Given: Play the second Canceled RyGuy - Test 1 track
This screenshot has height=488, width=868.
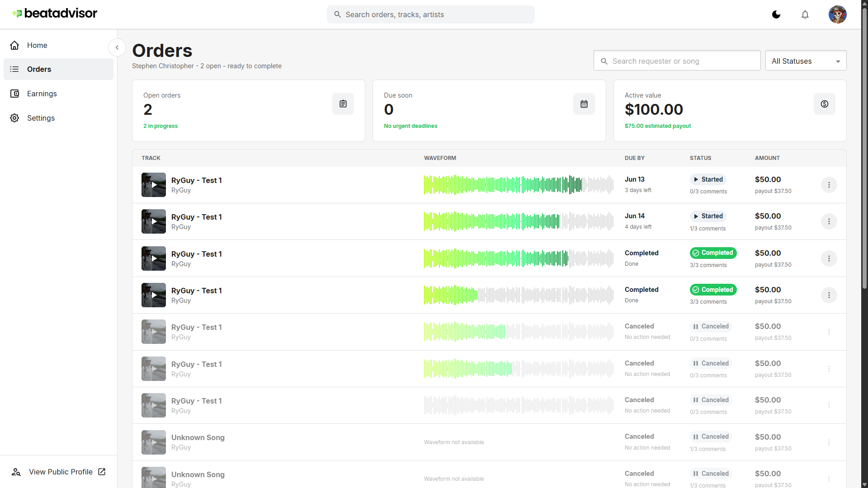Looking at the screenshot, I should [x=154, y=369].
